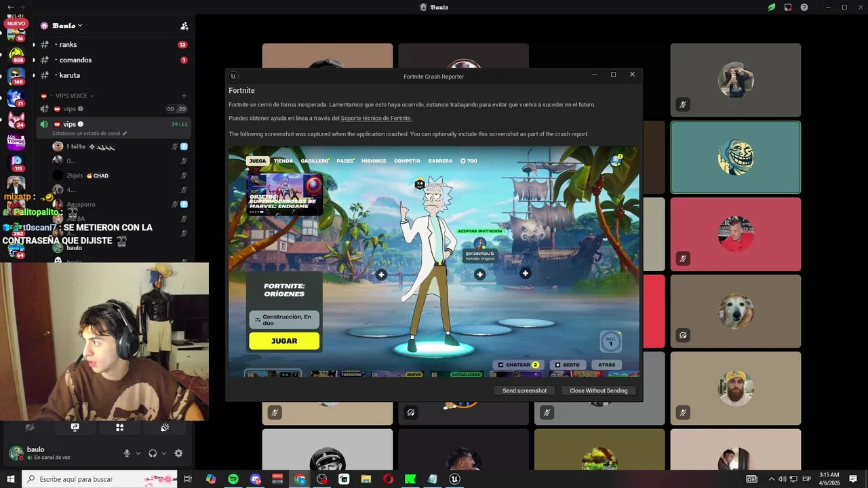This screenshot has width=868, height=488.
Task: Click the share screen icon in voice panel
Action: click(x=75, y=428)
